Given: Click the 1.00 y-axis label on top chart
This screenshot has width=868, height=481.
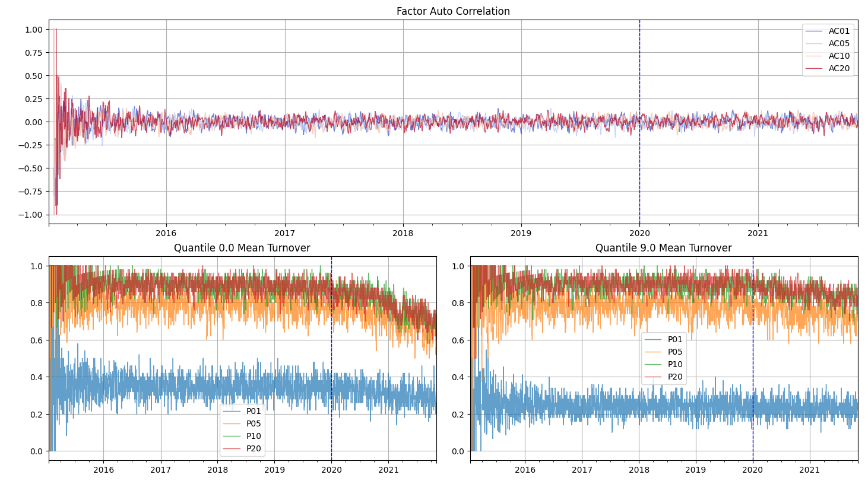Looking at the screenshot, I should coord(33,29).
